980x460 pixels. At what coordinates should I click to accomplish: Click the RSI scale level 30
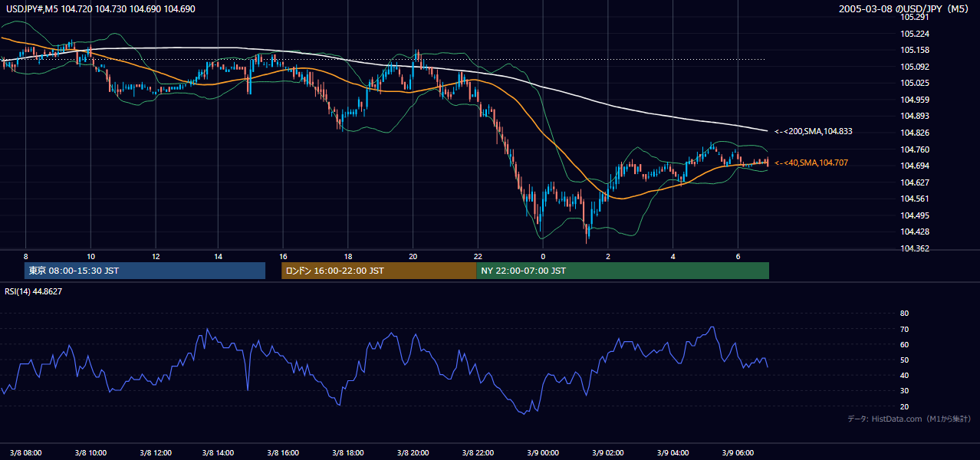[904, 391]
